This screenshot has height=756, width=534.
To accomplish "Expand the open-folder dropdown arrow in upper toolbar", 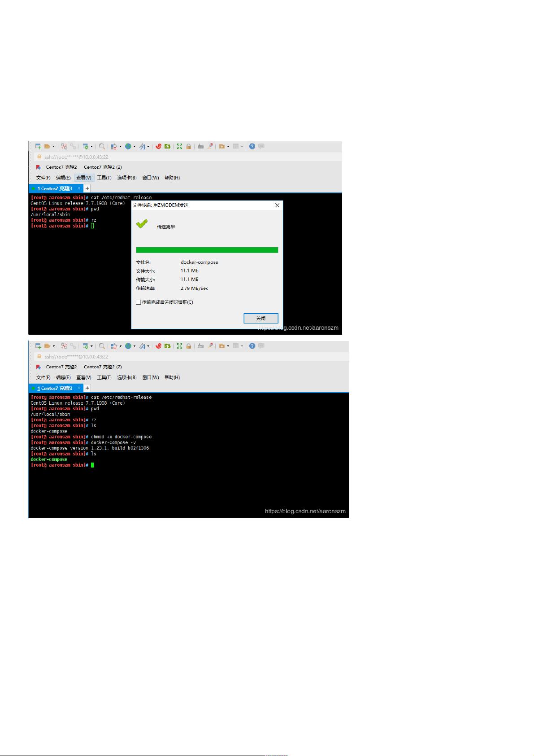I will point(54,146).
